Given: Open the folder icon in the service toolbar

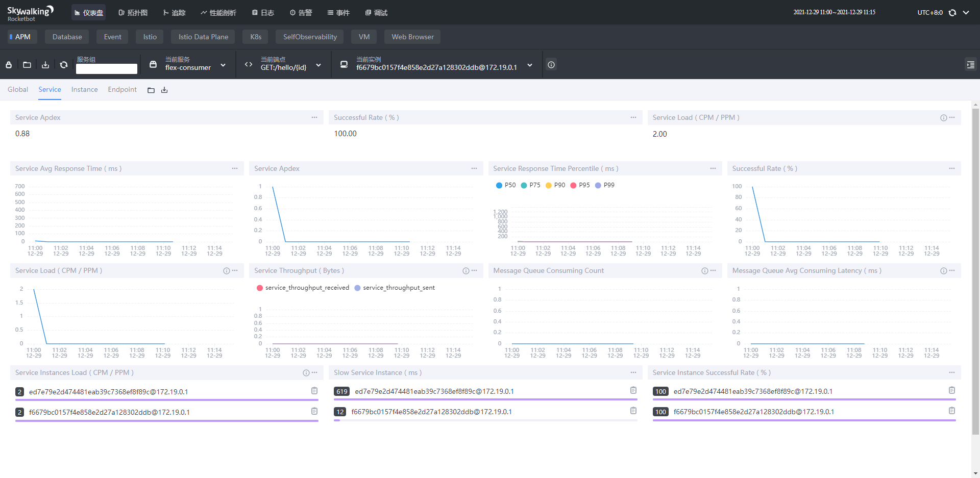Looking at the screenshot, I should 27,65.
